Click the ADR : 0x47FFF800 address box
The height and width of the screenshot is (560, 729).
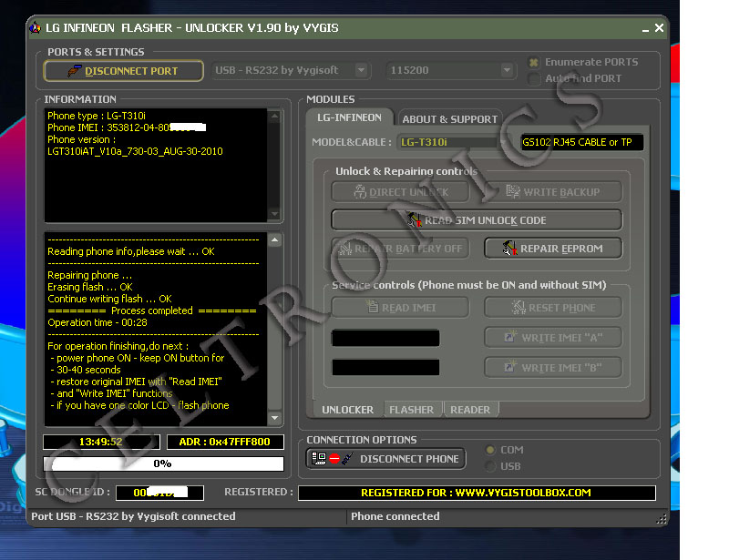click(225, 442)
